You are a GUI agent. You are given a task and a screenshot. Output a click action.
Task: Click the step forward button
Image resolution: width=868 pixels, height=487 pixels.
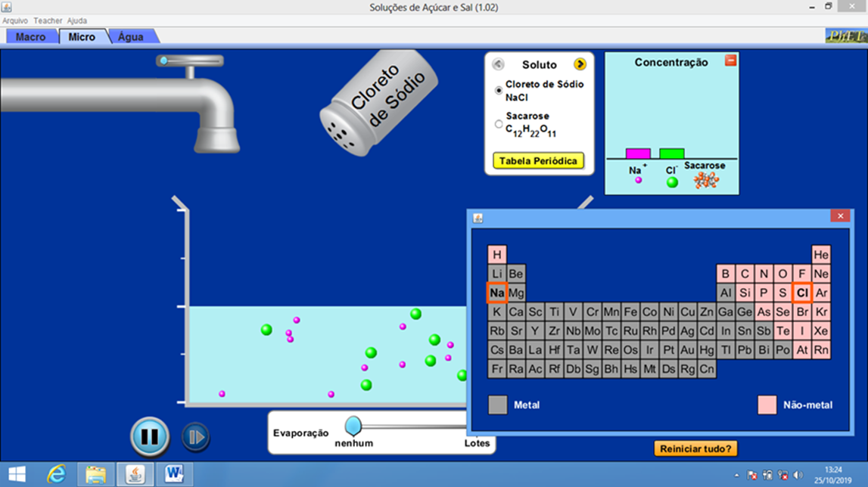coord(195,437)
